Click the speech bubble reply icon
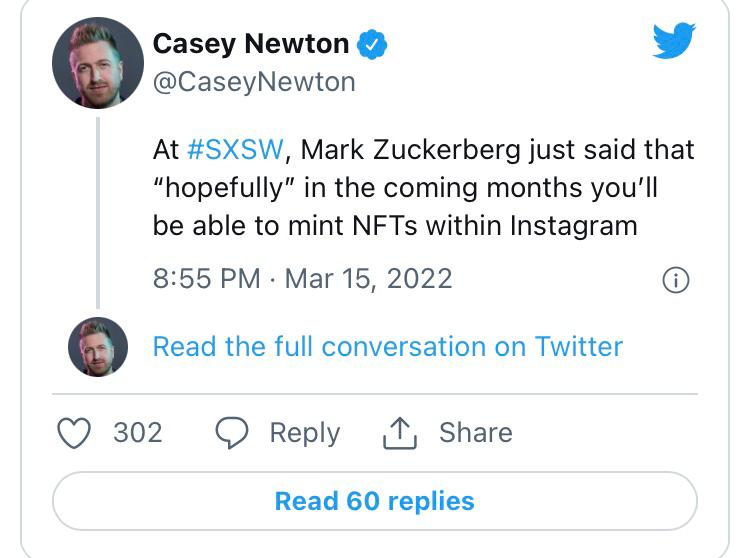 click(232, 433)
